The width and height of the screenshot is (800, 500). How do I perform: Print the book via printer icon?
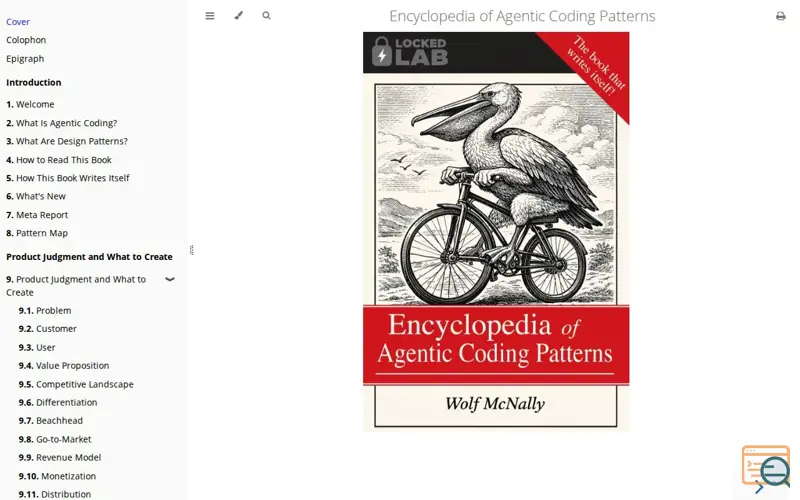pos(781,16)
